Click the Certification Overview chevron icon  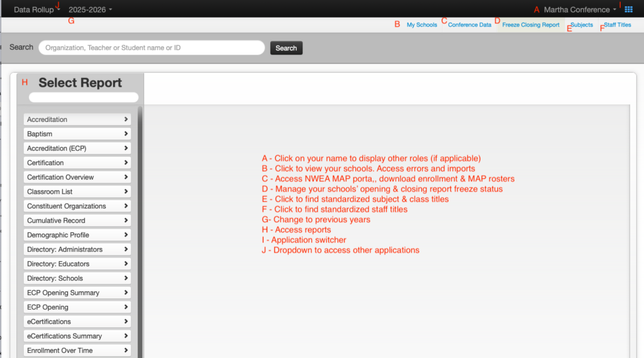click(126, 177)
